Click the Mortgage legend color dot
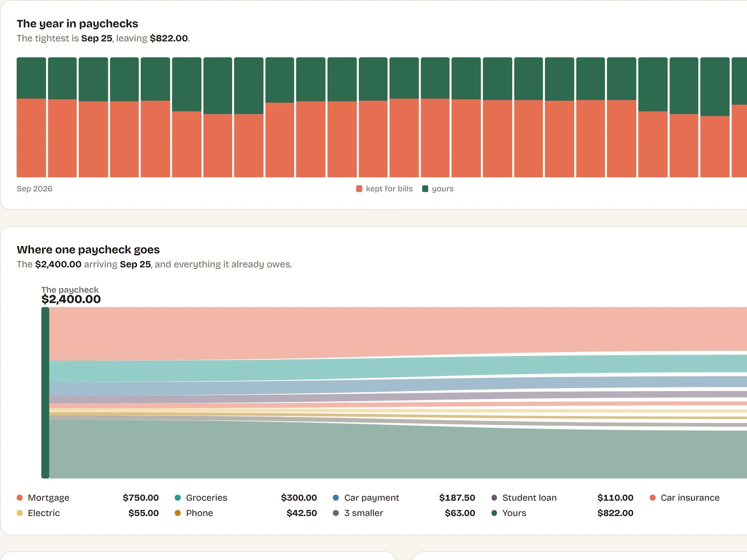The image size is (747, 560). tap(20, 498)
